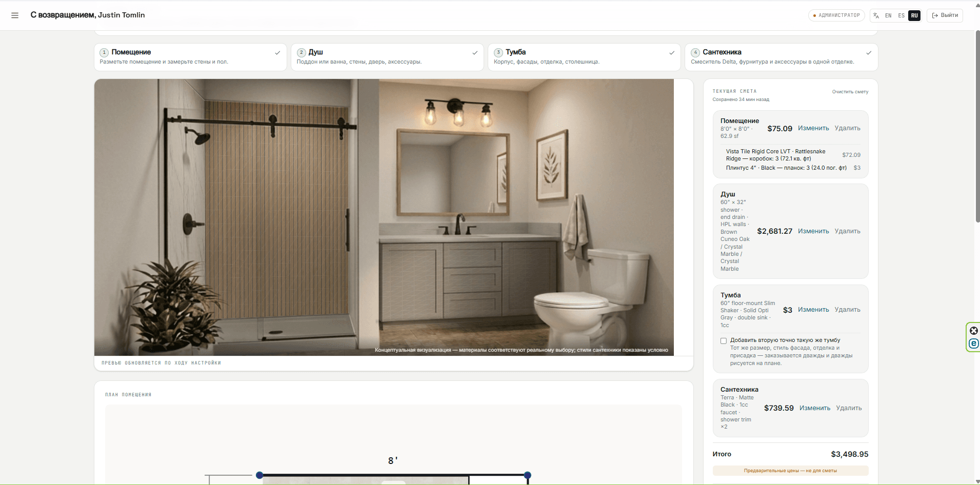980x485 pixels.
Task: Click 'Vista Tile Rigid Core LVT' line
Action: click(775, 155)
